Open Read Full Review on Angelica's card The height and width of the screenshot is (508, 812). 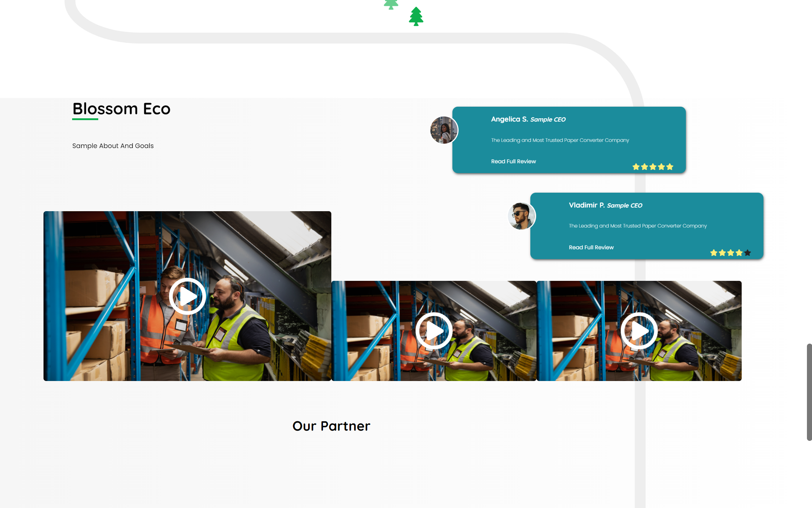(x=513, y=161)
